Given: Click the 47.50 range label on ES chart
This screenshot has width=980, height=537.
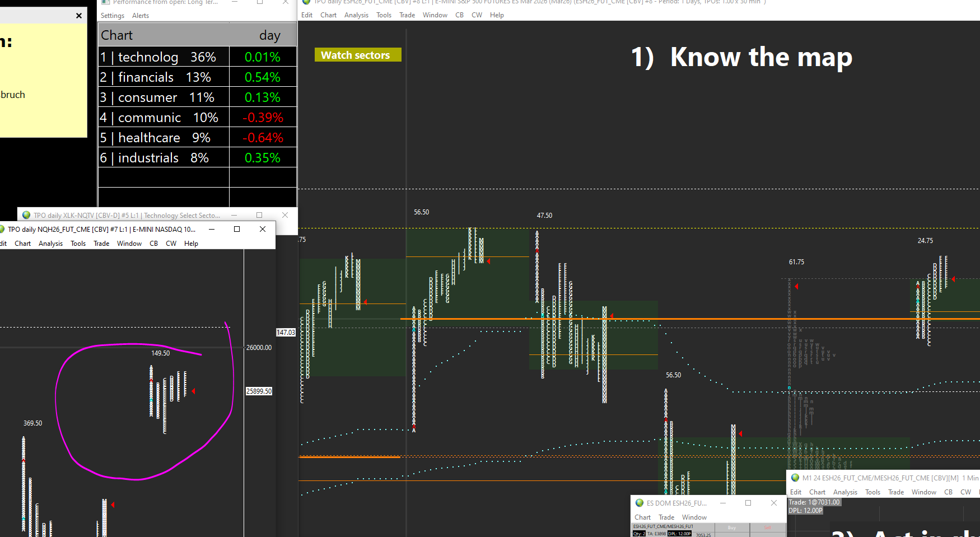Looking at the screenshot, I should [x=544, y=216].
